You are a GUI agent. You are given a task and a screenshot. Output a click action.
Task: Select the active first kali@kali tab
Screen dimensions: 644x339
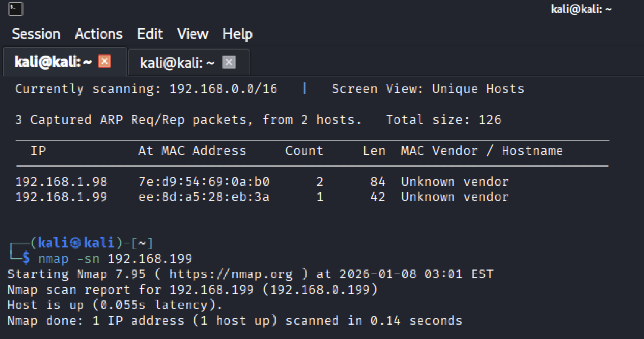click(x=65, y=61)
